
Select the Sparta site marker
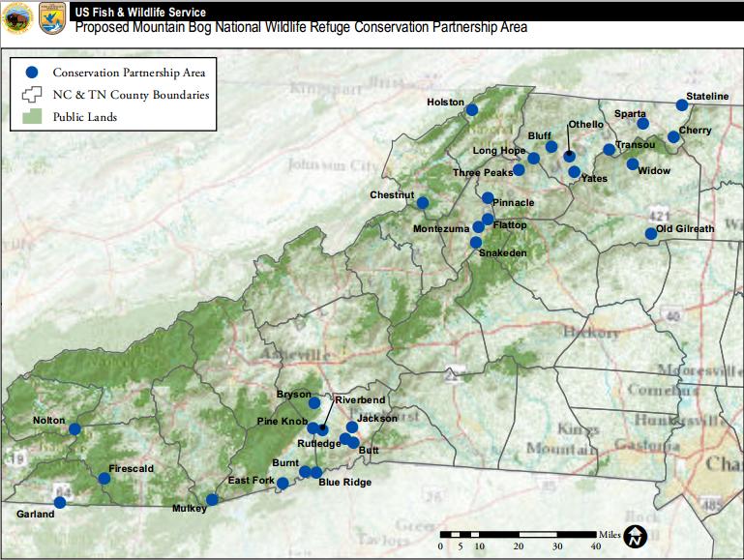coord(642,124)
